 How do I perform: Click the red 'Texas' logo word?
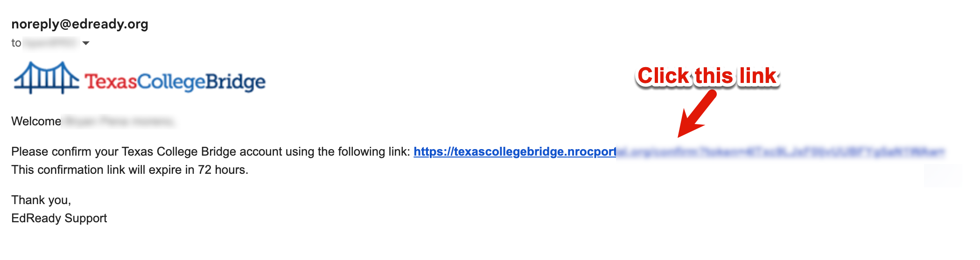click(x=110, y=82)
